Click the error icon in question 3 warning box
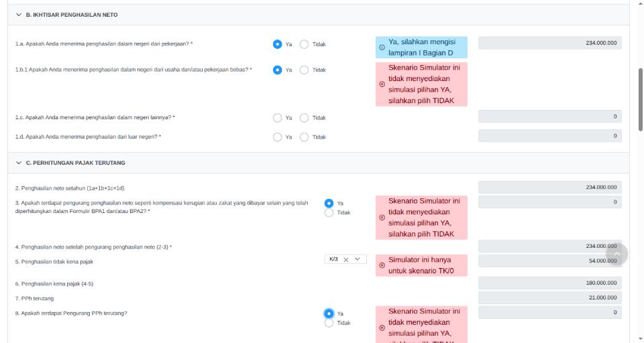The width and height of the screenshot is (644, 343). [x=382, y=218]
